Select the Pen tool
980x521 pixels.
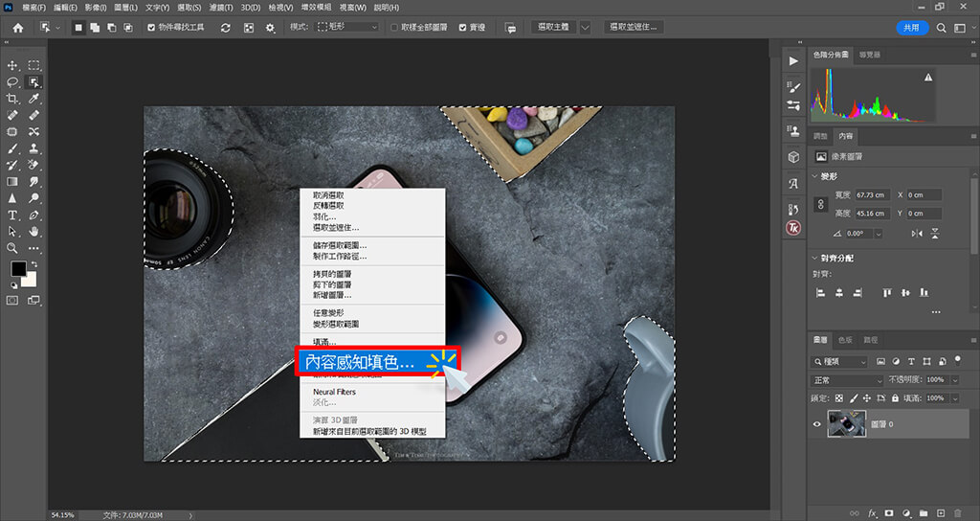pos(33,215)
